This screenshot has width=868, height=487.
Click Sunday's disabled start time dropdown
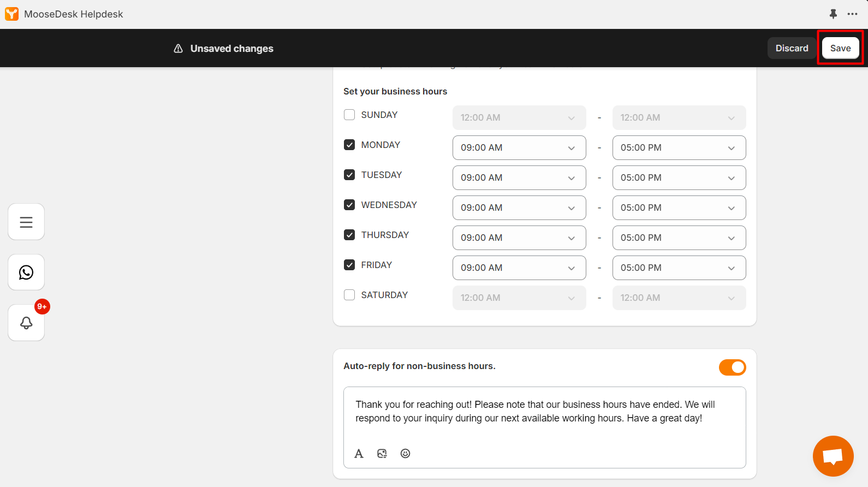519,117
